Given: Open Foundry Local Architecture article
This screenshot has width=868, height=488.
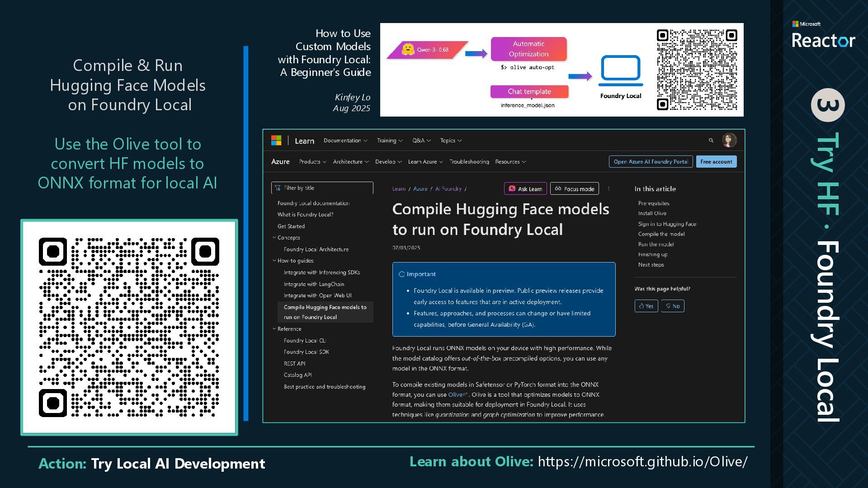Looking at the screenshot, I should pos(316,249).
